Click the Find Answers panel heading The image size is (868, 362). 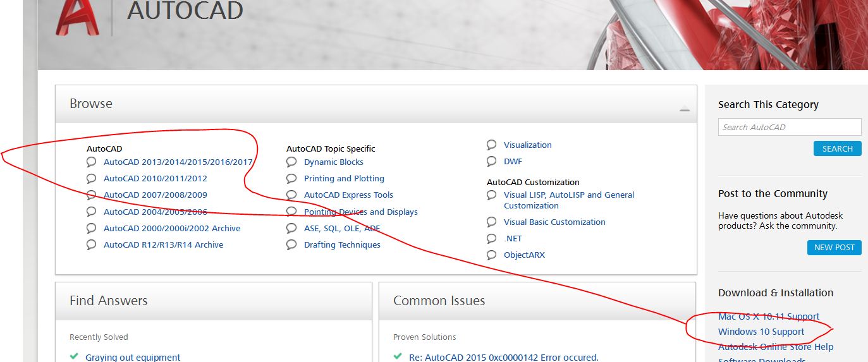pyautogui.click(x=109, y=301)
